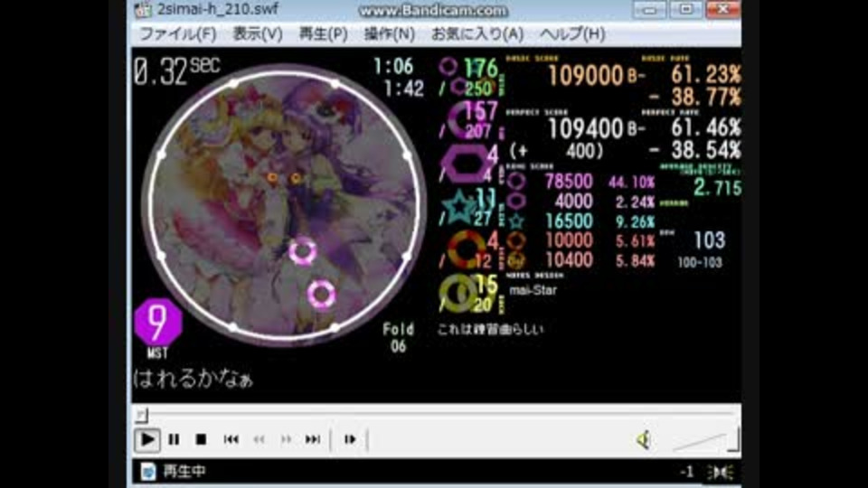
Task: Open the 再生(P) menu
Action: click(324, 34)
